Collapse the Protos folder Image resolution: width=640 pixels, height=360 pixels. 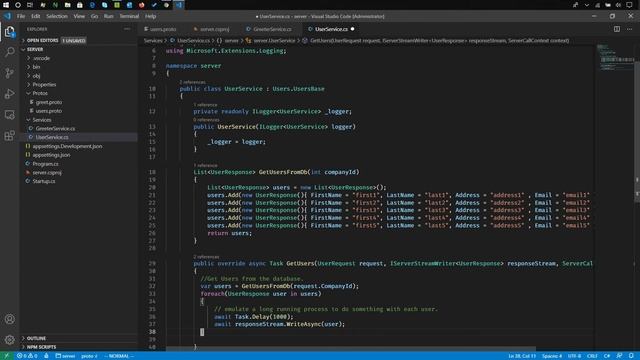40,93
